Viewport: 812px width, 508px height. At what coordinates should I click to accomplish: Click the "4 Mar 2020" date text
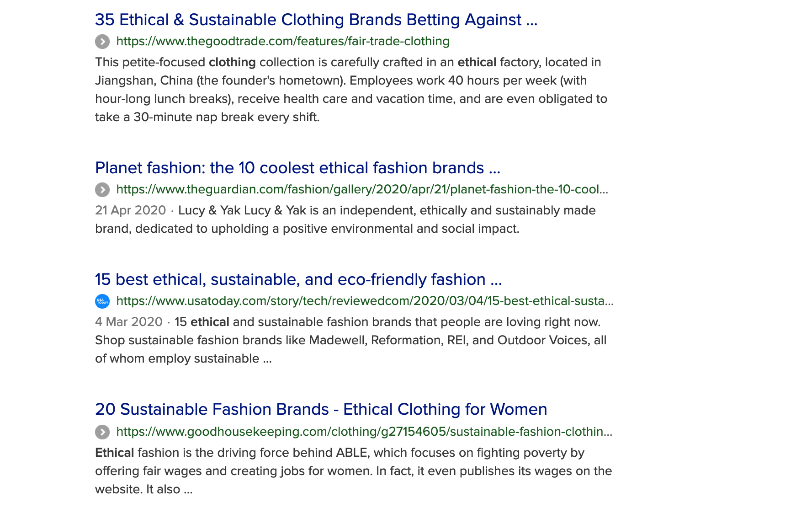(x=128, y=322)
